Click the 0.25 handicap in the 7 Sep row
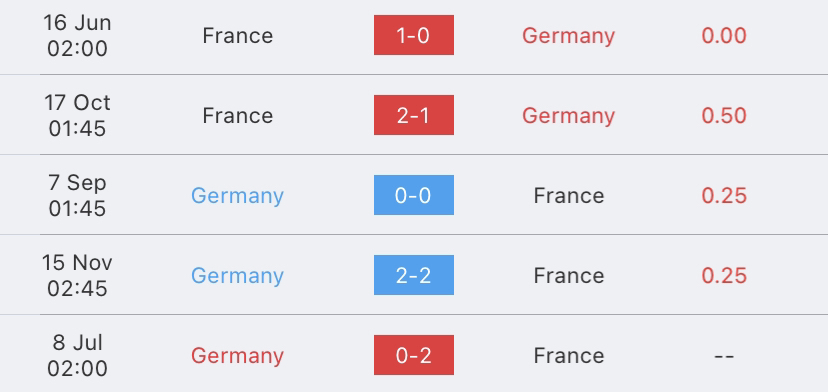 point(724,195)
